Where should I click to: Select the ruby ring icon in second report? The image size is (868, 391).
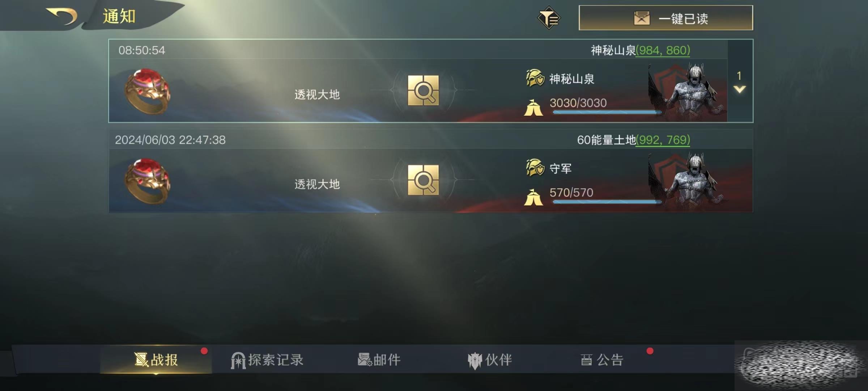[147, 181]
